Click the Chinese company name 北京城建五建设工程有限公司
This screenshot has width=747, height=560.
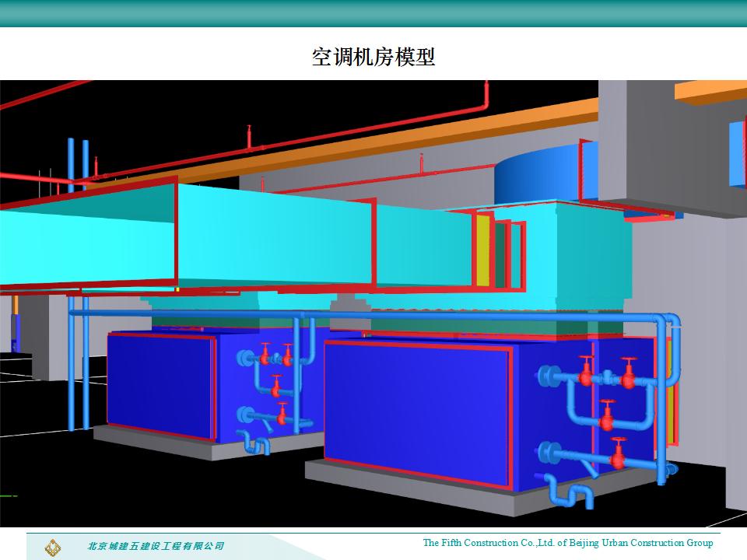click(155, 546)
